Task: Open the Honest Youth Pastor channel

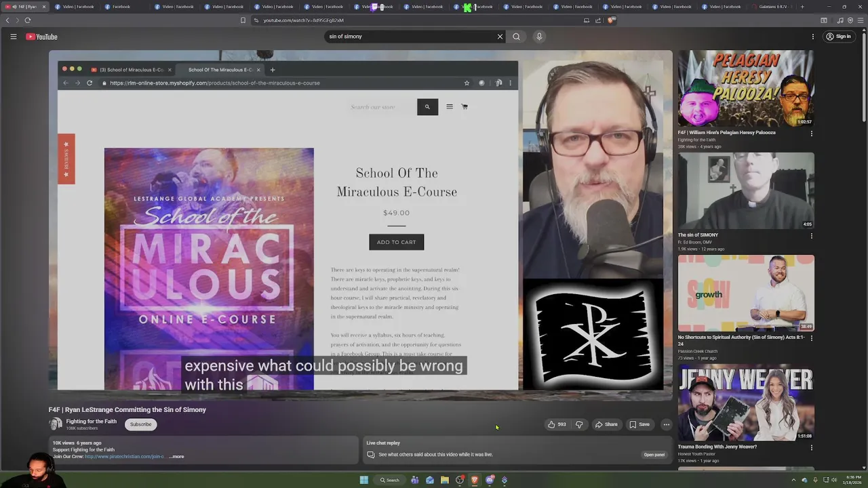Action: coord(696,453)
